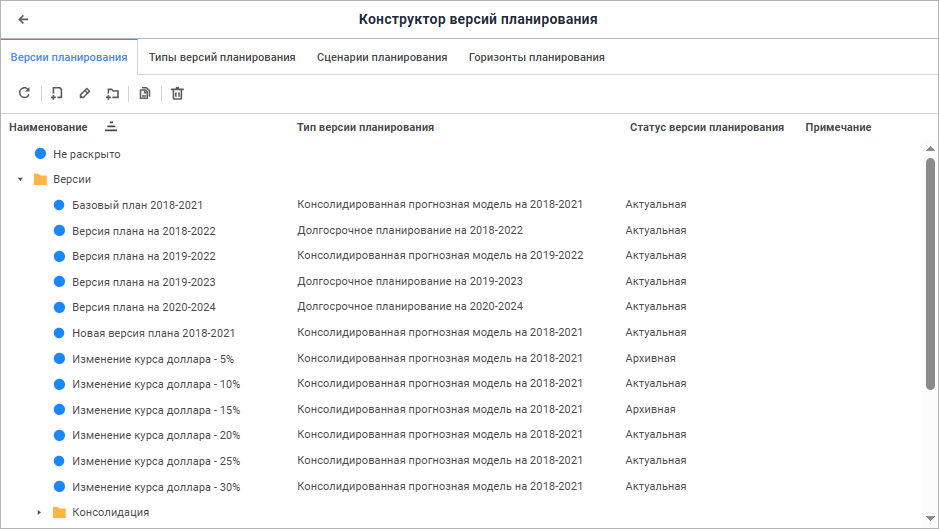Click the Тип версии планирования column header
The image size is (939, 529).
pos(365,127)
